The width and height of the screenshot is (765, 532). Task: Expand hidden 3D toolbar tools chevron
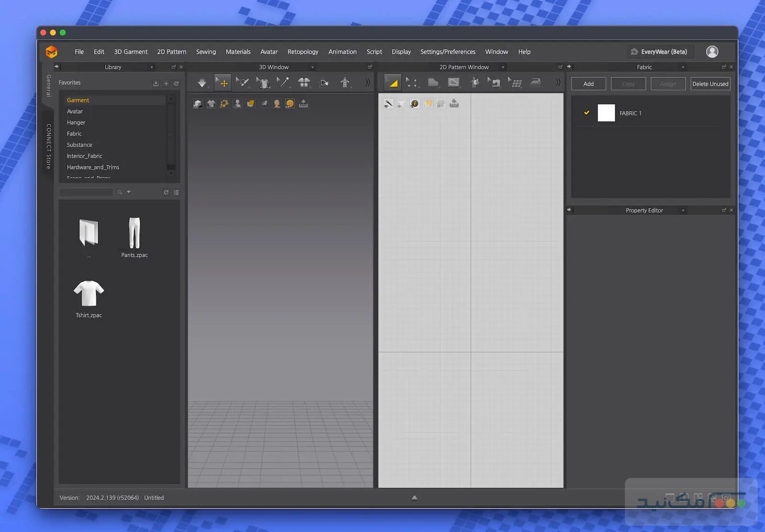point(367,83)
